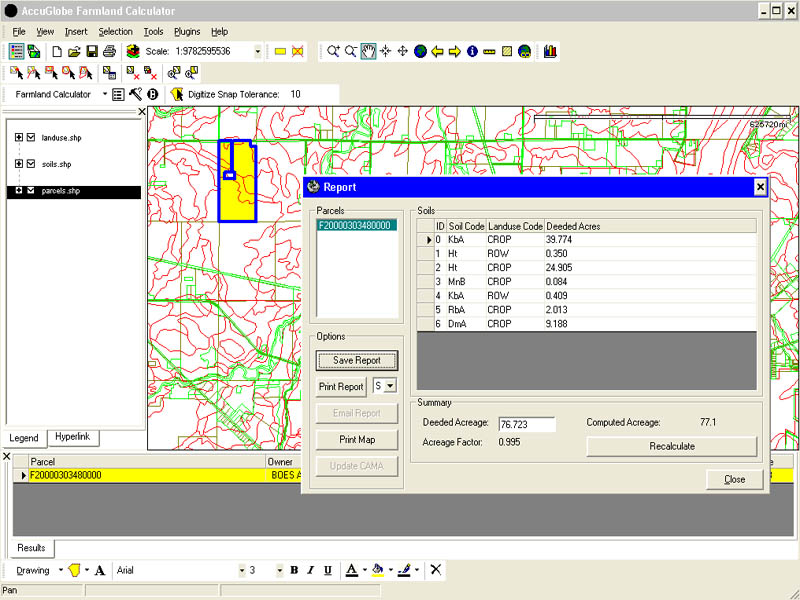Switch to the Hyperlink tab
Viewport: 800px width, 600px height.
(72, 437)
